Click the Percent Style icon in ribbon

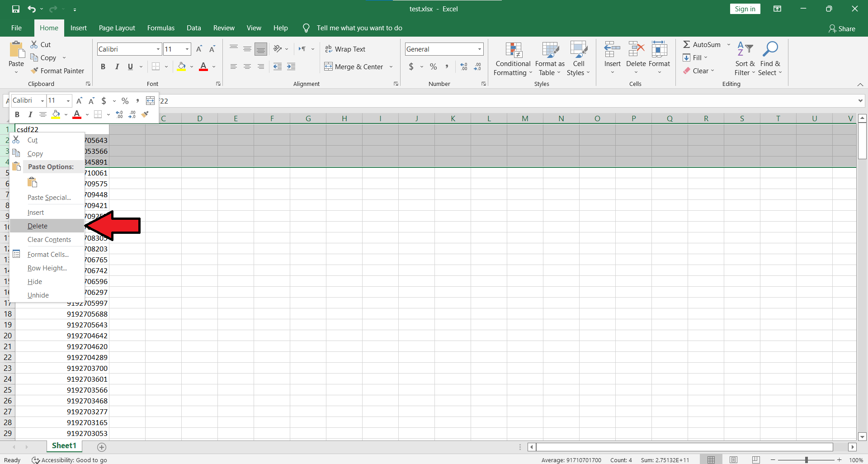pos(433,66)
